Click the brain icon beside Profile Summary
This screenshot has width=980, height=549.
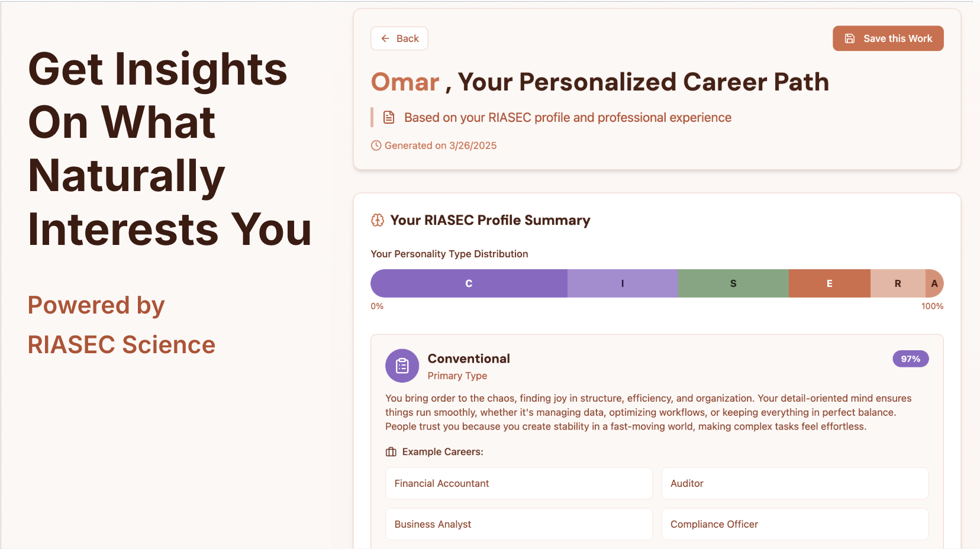tap(378, 220)
